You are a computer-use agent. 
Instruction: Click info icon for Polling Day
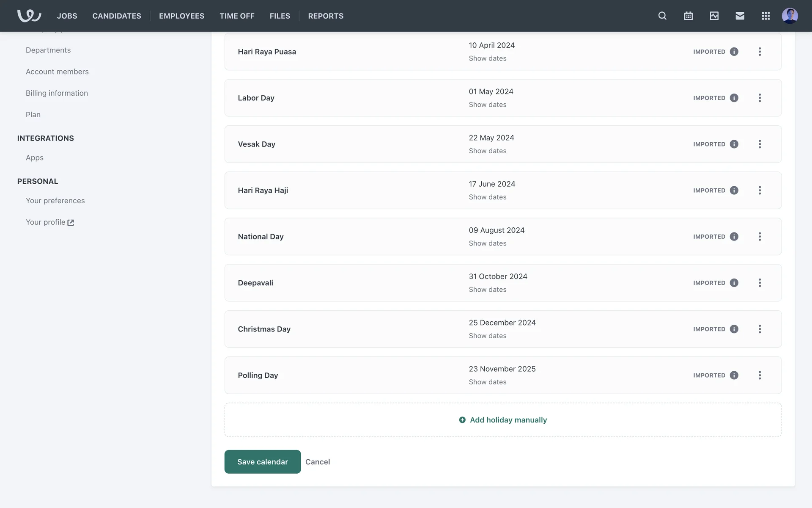point(734,375)
